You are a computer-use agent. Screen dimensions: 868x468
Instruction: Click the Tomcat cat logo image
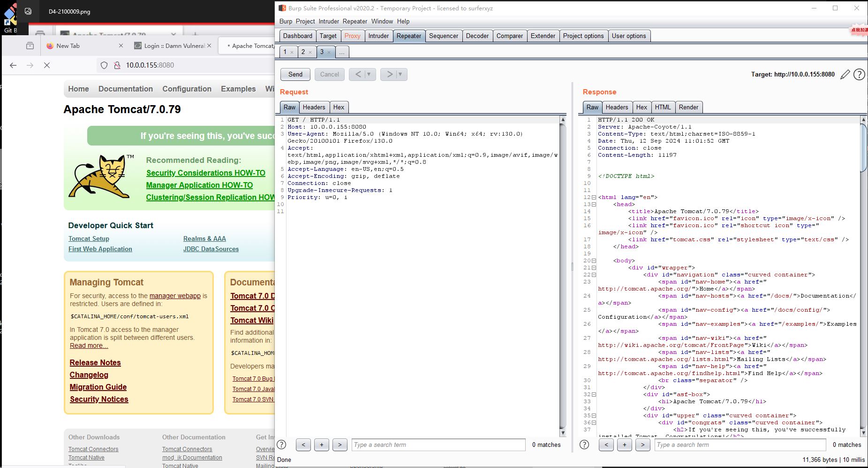(x=101, y=176)
